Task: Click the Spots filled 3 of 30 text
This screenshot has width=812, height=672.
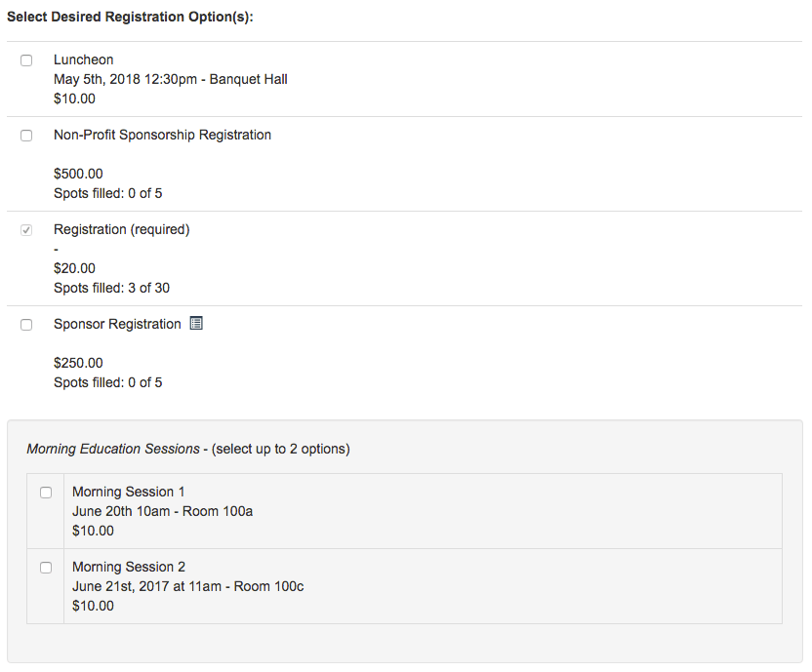Action: 111,288
